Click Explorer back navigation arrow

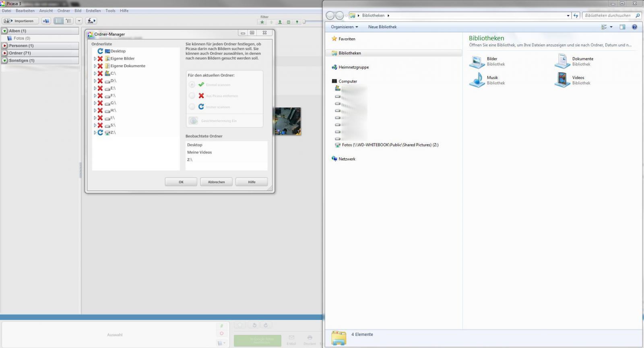point(330,16)
